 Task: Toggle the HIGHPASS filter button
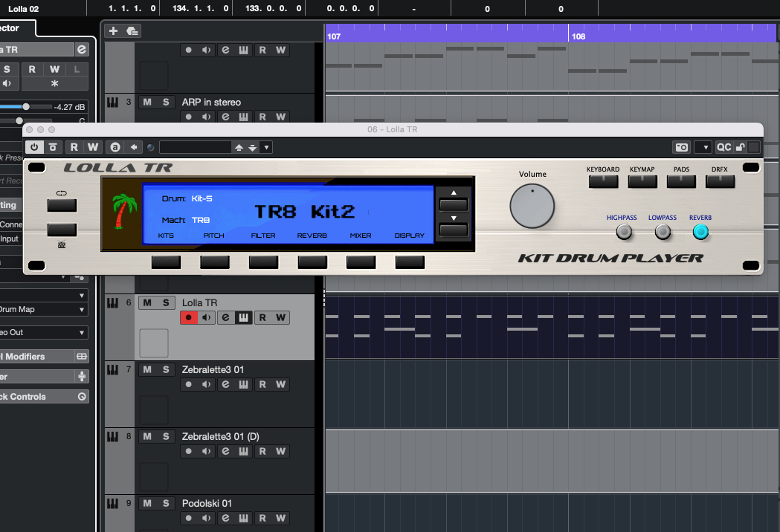pyautogui.click(x=624, y=232)
